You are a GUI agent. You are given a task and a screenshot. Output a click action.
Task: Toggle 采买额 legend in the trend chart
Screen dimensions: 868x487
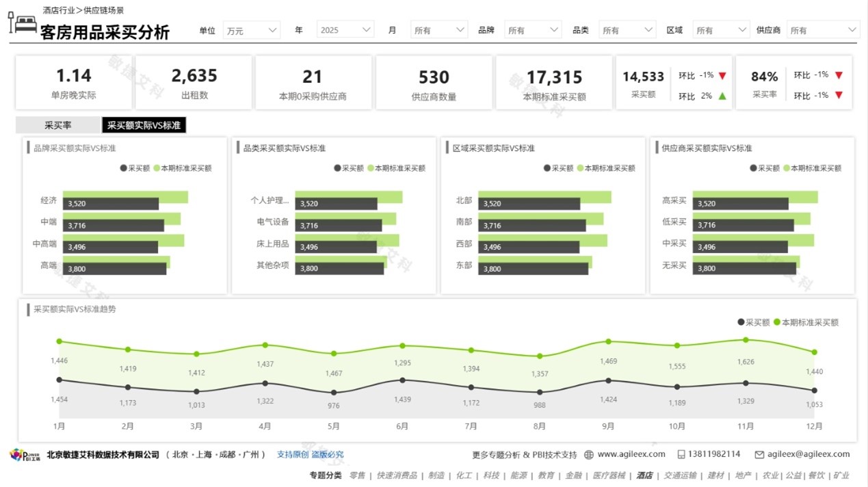click(754, 322)
